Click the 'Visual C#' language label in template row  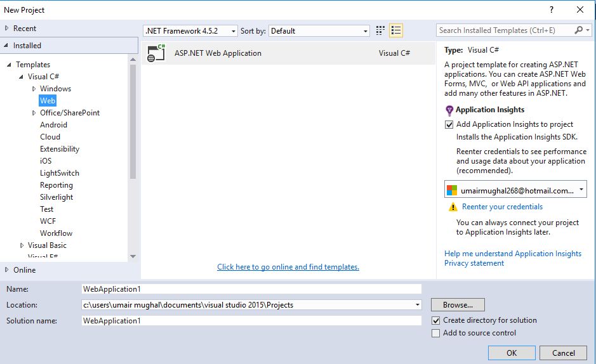[394, 53]
